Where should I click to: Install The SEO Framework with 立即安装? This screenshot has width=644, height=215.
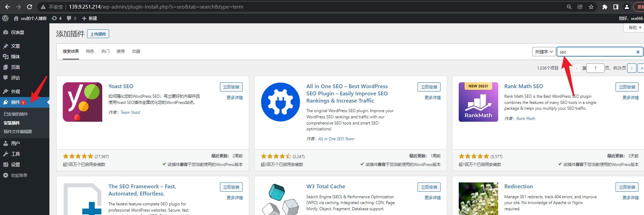pyautogui.click(x=231, y=187)
